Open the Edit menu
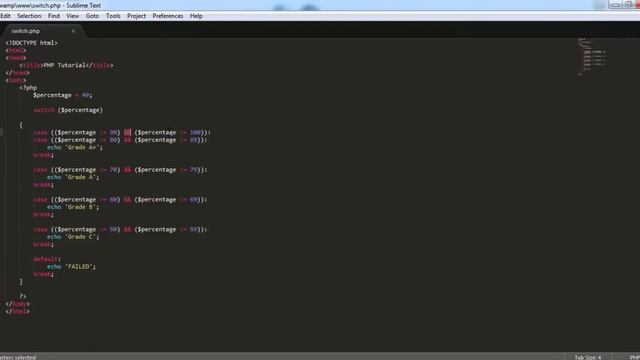The width and height of the screenshot is (640, 360). tap(5, 16)
